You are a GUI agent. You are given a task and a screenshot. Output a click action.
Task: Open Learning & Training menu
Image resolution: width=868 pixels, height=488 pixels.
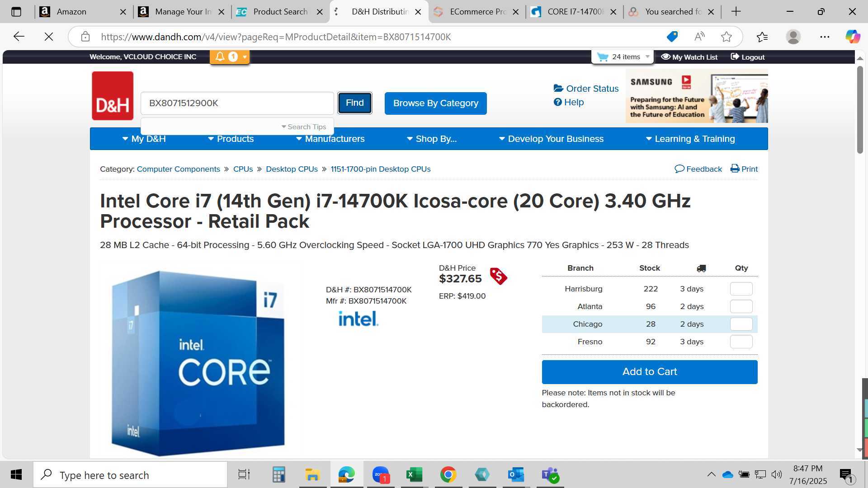tap(690, 139)
